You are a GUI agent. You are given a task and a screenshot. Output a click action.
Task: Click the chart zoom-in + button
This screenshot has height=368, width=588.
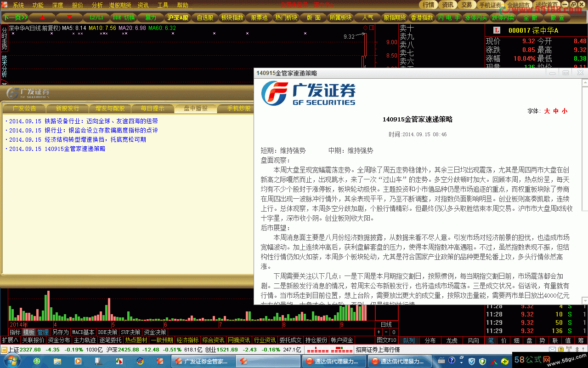pos(379,332)
